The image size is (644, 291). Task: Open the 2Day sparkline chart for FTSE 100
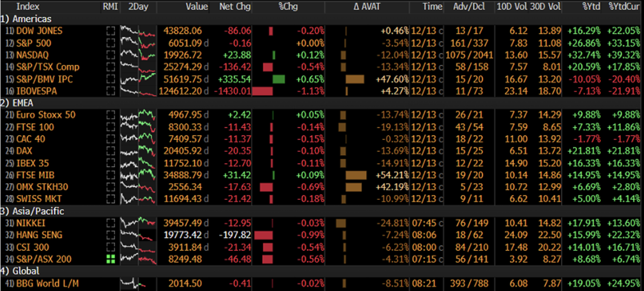pyautogui.click(x=138, y=127)
